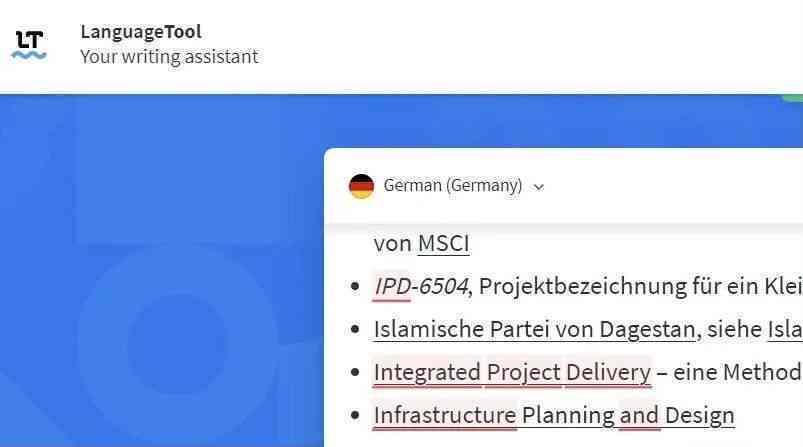Click the word Projektbezeichnung in the editor

583,287
